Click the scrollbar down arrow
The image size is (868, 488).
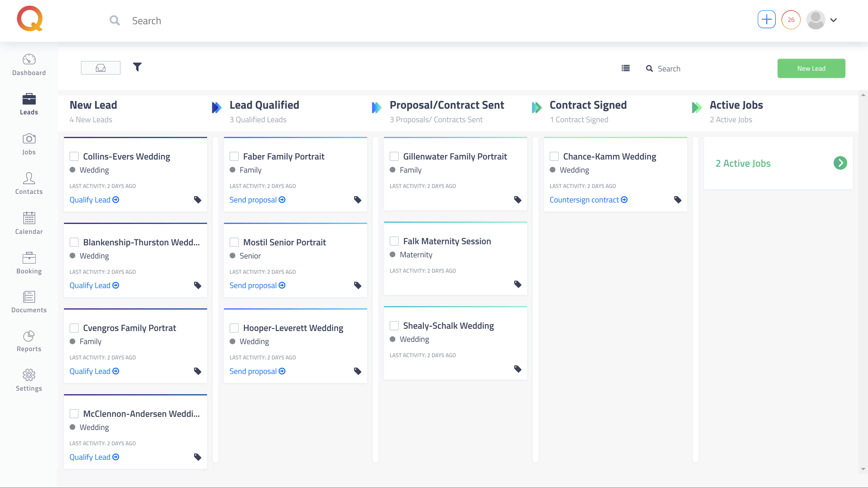(863, 469)
